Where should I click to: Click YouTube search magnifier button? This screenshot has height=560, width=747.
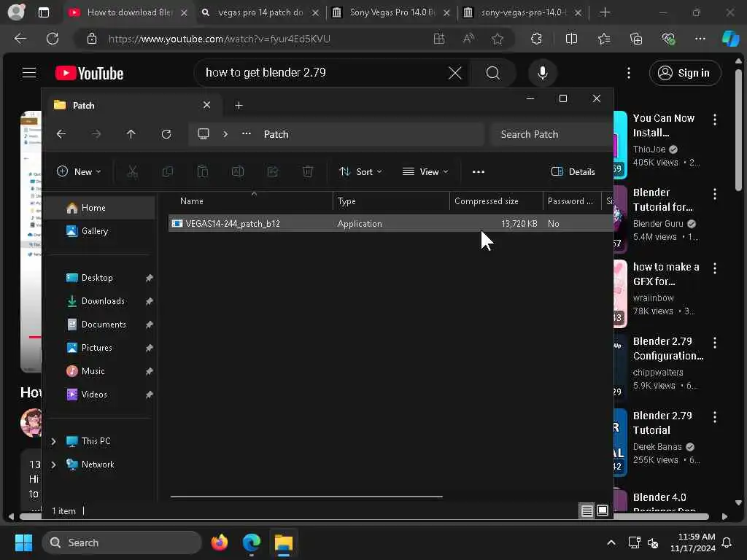(493, 73)
